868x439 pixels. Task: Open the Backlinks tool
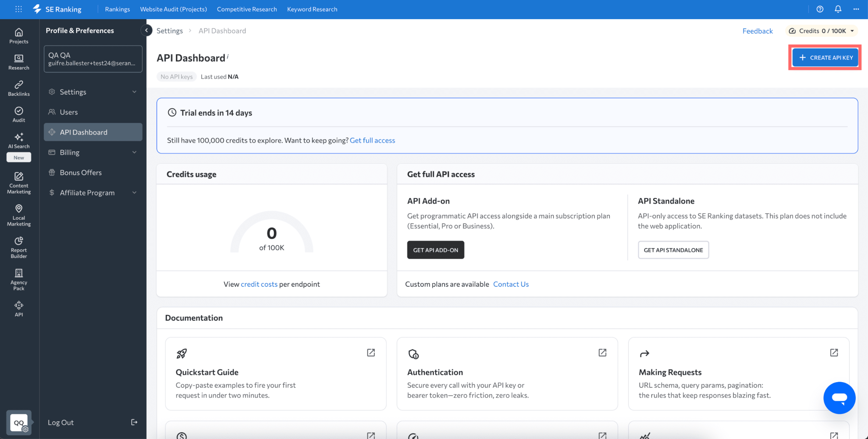coord(19,88)
